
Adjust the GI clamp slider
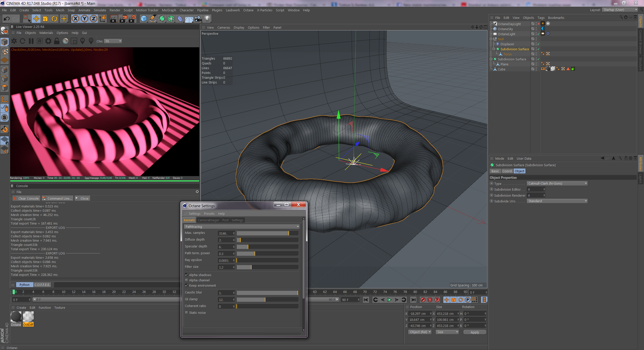click(265, 299)
